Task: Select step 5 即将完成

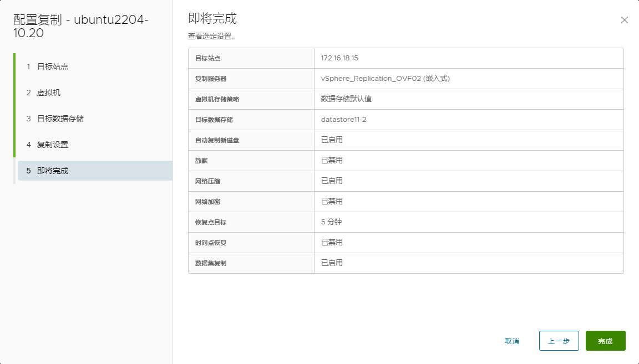Action: (x=95, y=171)
